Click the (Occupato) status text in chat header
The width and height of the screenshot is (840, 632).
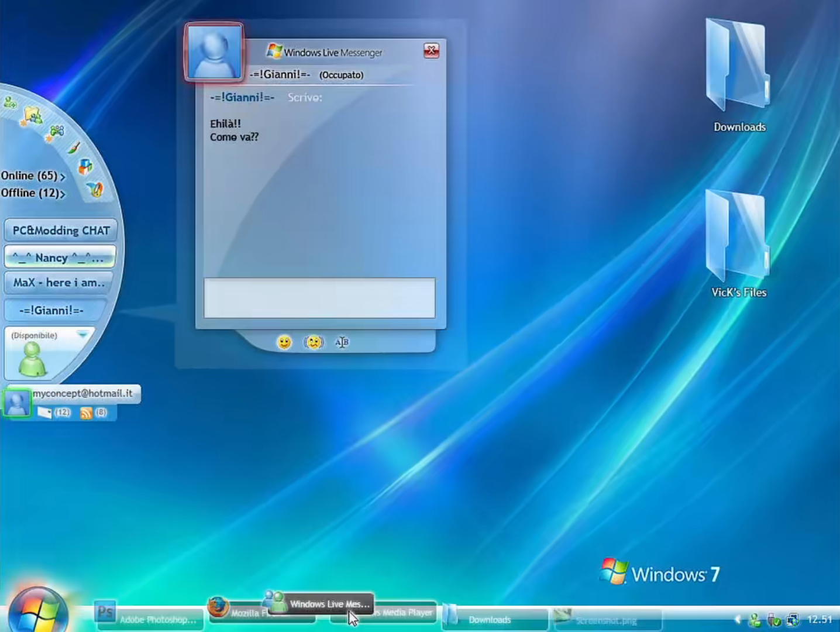point(341,75)
